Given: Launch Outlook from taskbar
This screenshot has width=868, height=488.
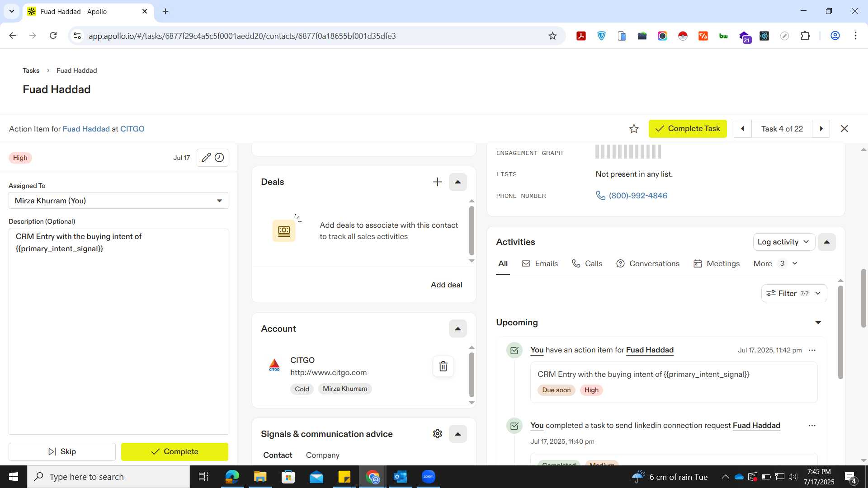Looking at the screenshot, I should 400,477.
